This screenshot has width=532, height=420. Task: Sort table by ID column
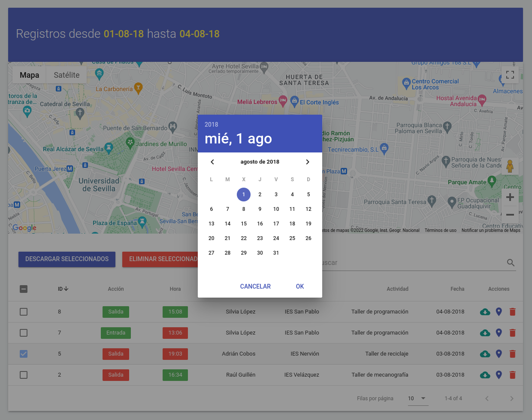click(x=63, y=289)
